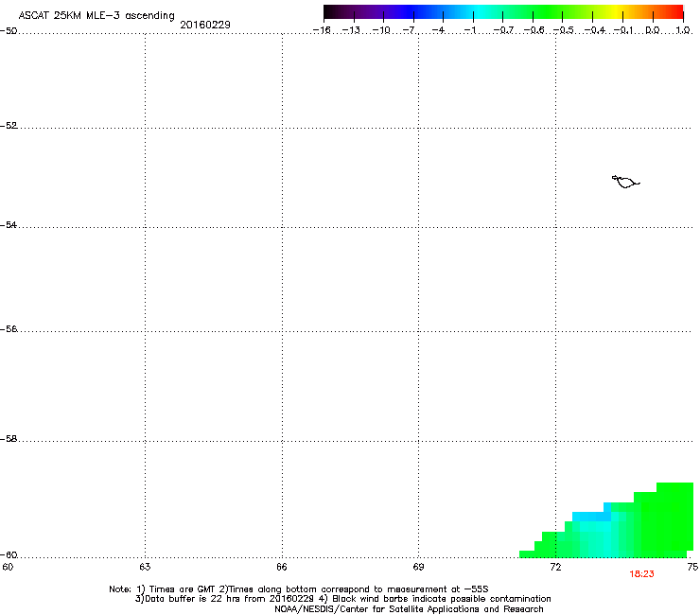Click the -7 color scale label
This screenshot has height=615, width=700.
[x=409, y=30]
